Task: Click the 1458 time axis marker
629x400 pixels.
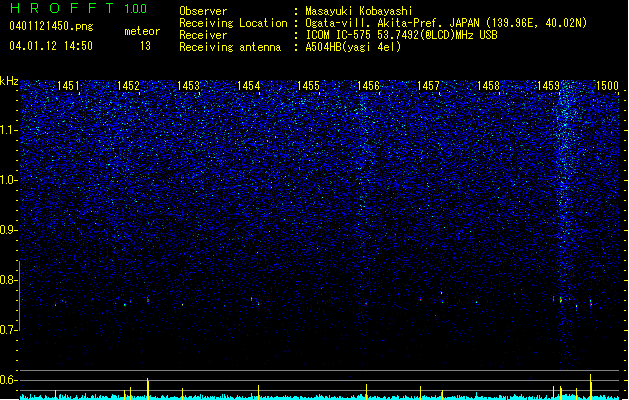Action: pyautogui.click(x=488, y=86)
